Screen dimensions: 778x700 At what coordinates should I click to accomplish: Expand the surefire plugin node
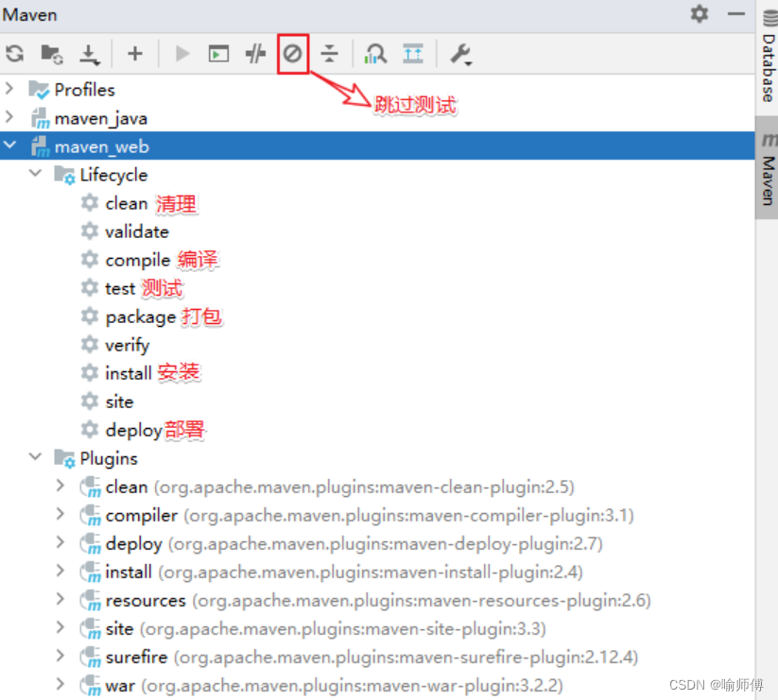(x=61, y=656)
